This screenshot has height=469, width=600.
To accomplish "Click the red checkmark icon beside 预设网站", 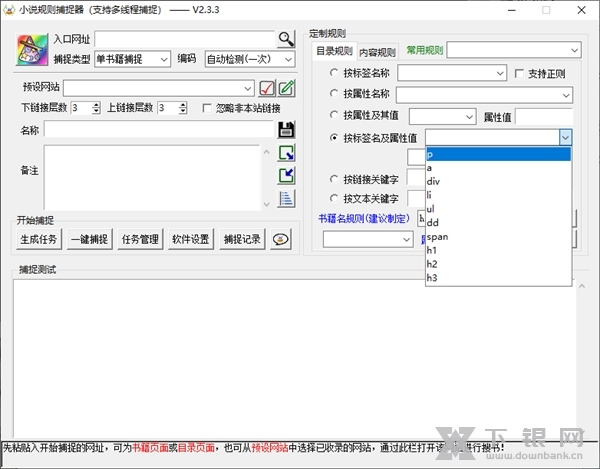I will pos(267,87).
